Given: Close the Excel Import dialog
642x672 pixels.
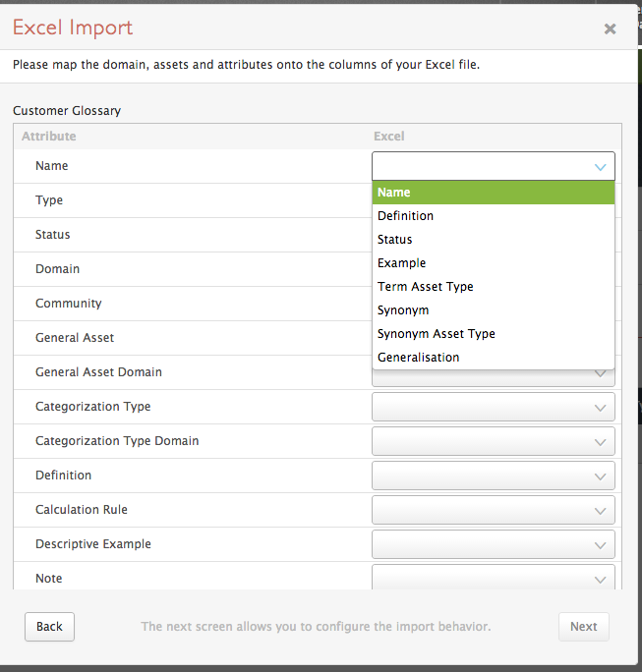Looking at the screenshot, I should (x=610, y=28).
